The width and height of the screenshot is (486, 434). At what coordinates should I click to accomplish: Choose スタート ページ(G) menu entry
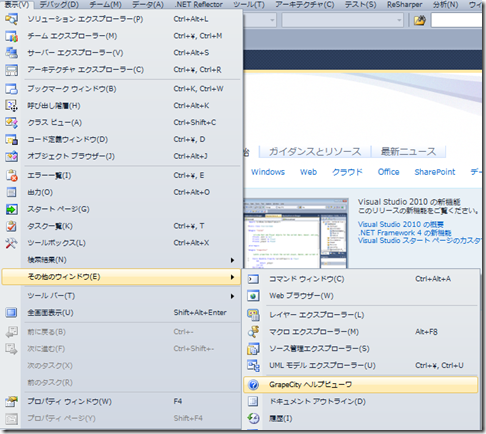(121, 209)
